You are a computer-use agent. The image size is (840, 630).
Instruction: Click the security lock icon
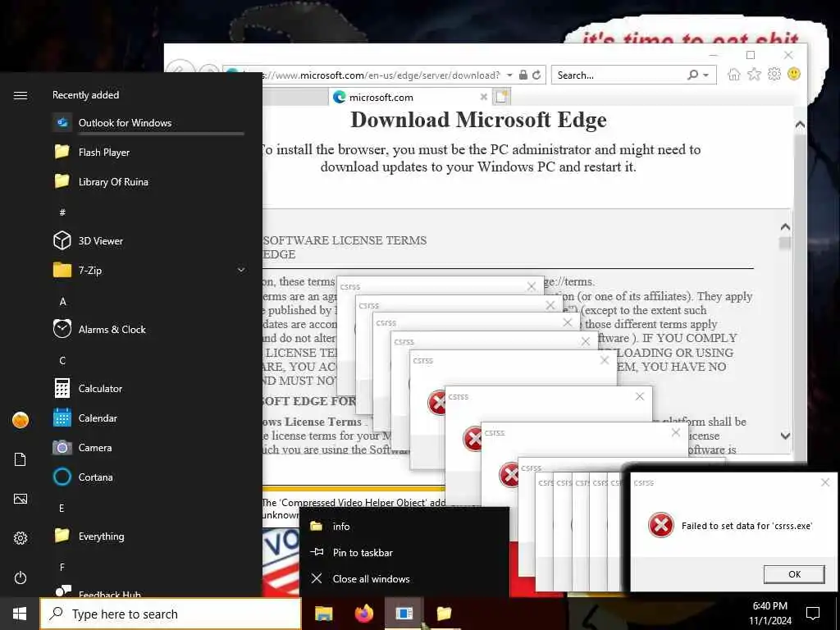coord(523,75)
